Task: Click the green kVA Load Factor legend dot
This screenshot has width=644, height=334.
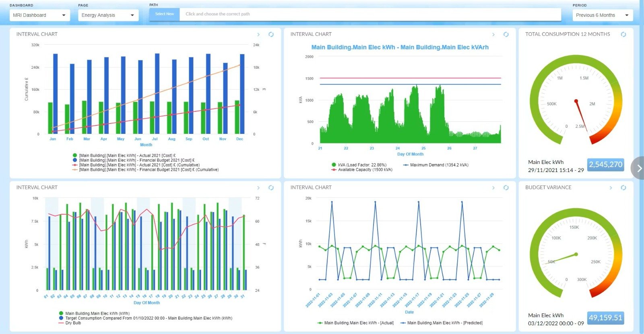Action: click(334, 165)
